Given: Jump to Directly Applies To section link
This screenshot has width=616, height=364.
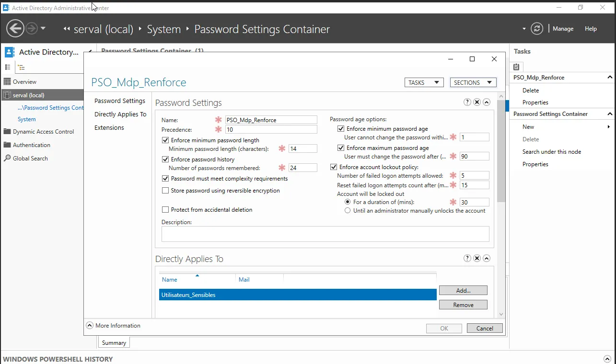Looking at the screenshot, I should pyautogui.click(x=120, y=114).
